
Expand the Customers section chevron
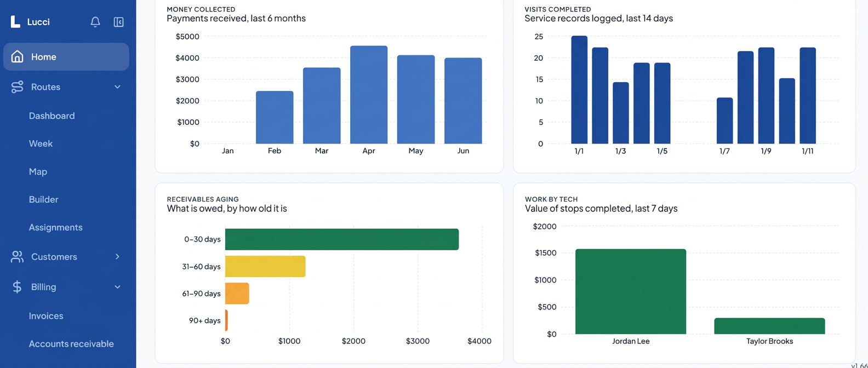tap(117, 256)
